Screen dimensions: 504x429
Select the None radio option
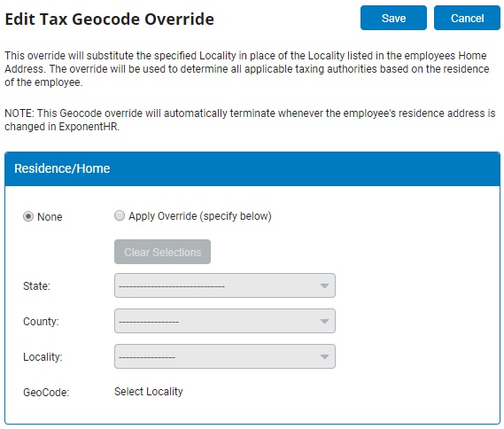[28, 216]
